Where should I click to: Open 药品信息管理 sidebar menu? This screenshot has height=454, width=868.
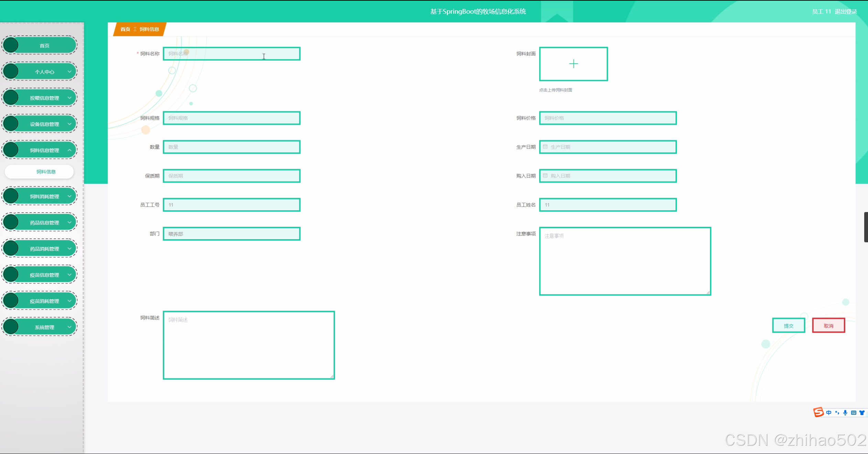pos(40,222)
